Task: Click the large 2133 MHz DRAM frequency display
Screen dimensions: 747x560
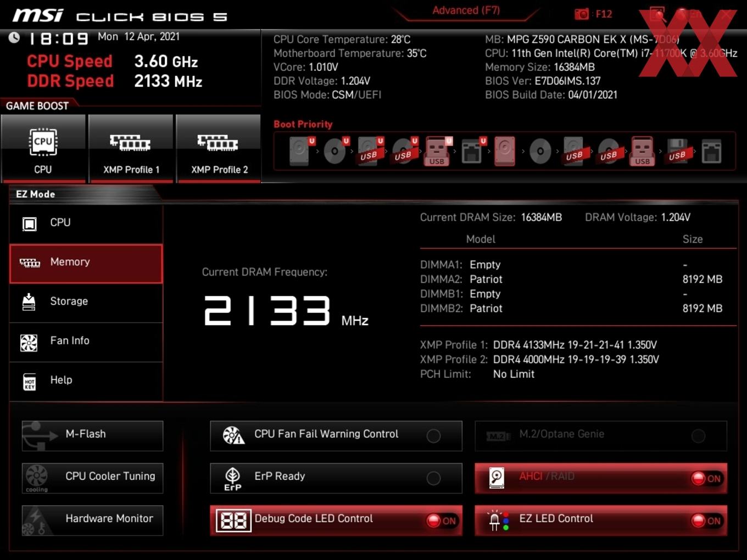Action: 286,311
